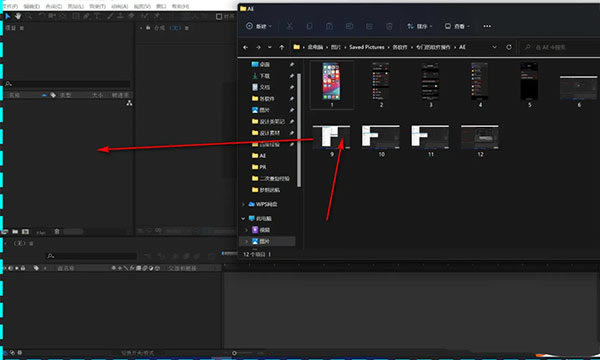Open the 动画(A) menu in After Effects
The height and width of the screenshot is (360, 600).
120,6
